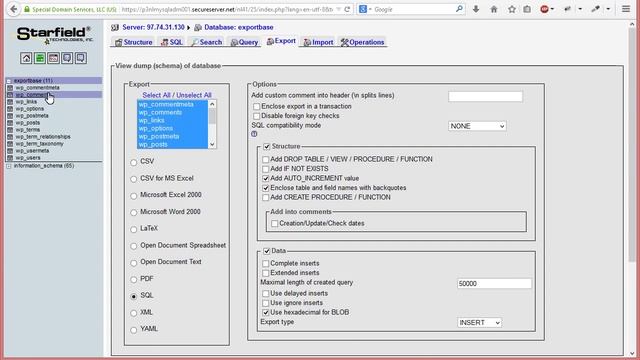Click the wp_options table icon in sidebar
This screenshot has height=360, width=640.
click(10, 109)
